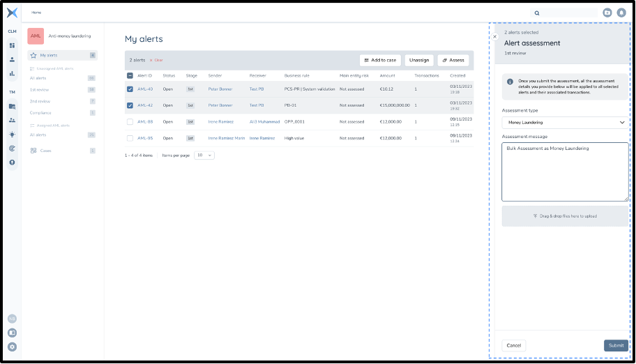Screen dimensions: 636x364
Task: Go to Cases in the side menu
Action: (x=45, y=151)
